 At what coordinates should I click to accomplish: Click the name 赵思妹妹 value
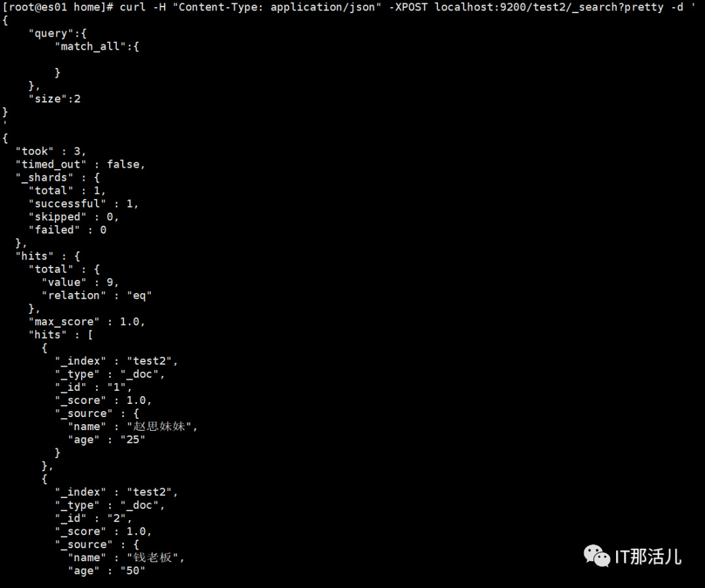click(x=159, y=427)
